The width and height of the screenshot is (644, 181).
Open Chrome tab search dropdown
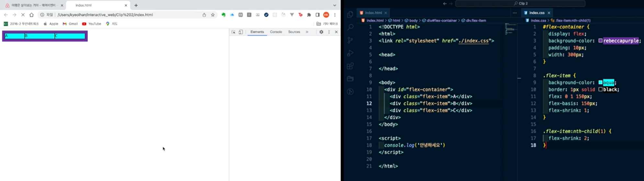tap(334, 5)
